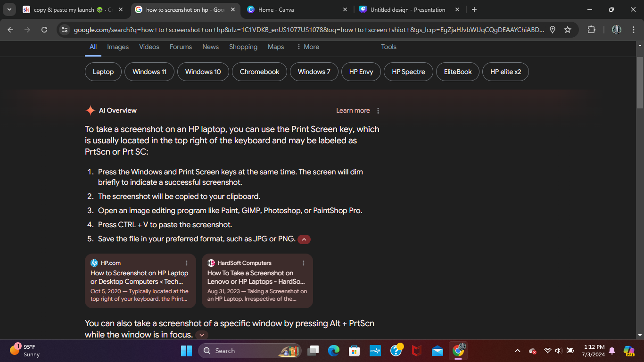Switch to the Untitled design - Presentation tab
Viewport: 644px width, 362px height.
tap(409, 9)
